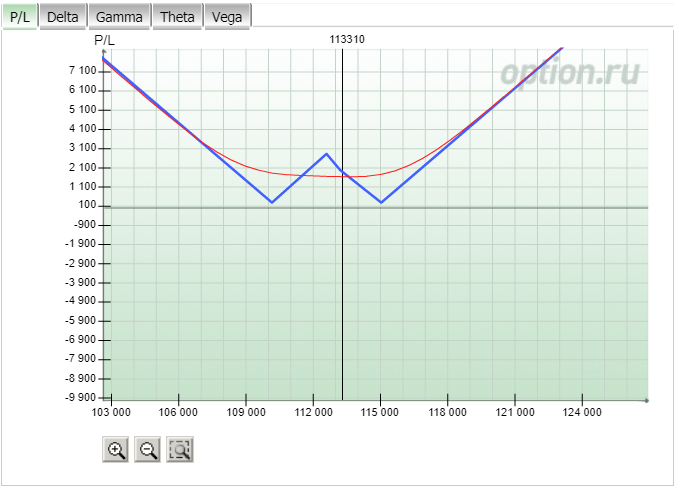Click the zoom out magnifier icon
This screenshot has width=676, height=488.
(147, 450)
